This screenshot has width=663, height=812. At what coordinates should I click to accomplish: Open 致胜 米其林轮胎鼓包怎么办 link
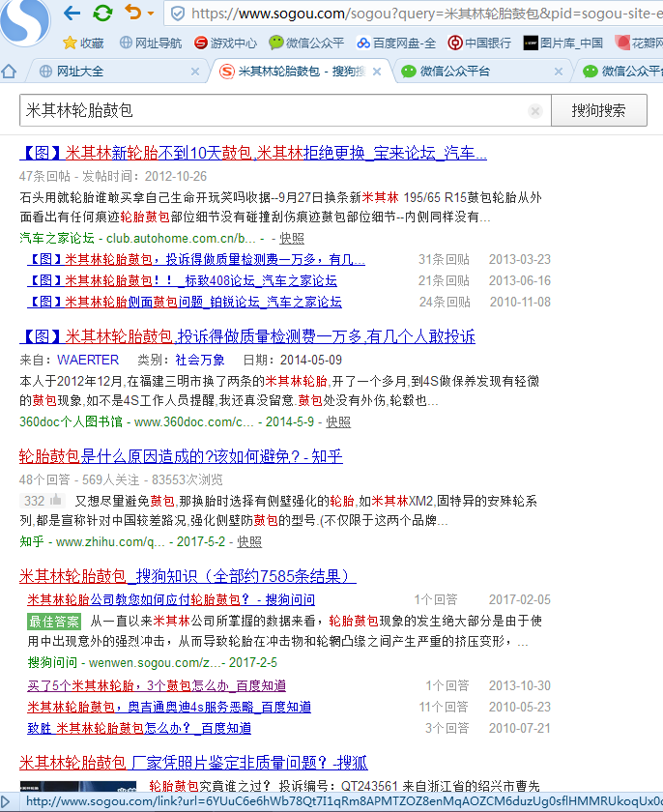tap(139, 728)
